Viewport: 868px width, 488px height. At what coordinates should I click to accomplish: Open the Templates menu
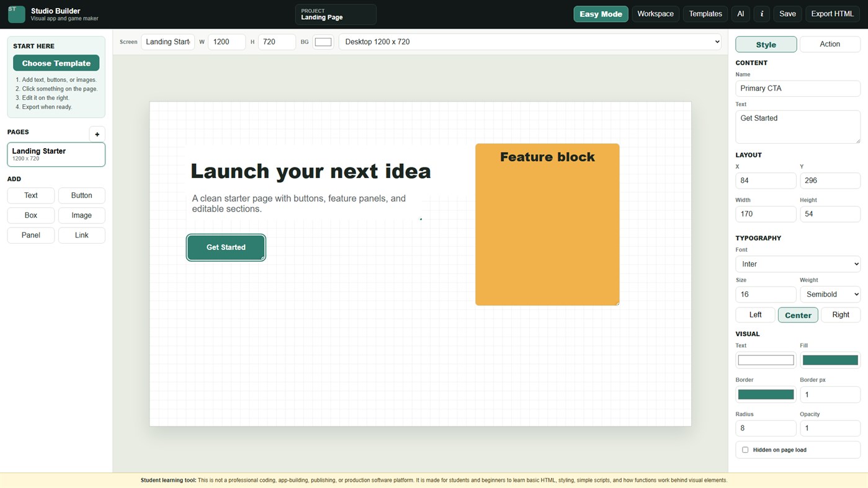tap(705, 14)
